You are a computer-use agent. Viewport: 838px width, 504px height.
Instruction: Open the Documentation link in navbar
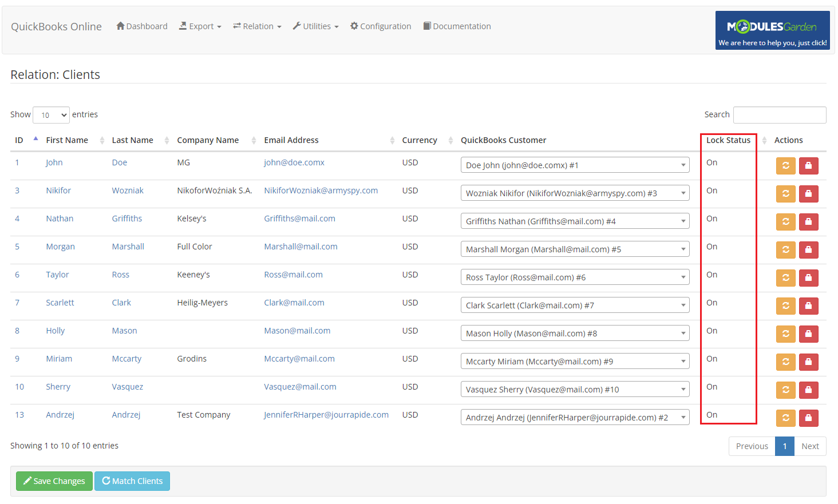tap(457, 26)
